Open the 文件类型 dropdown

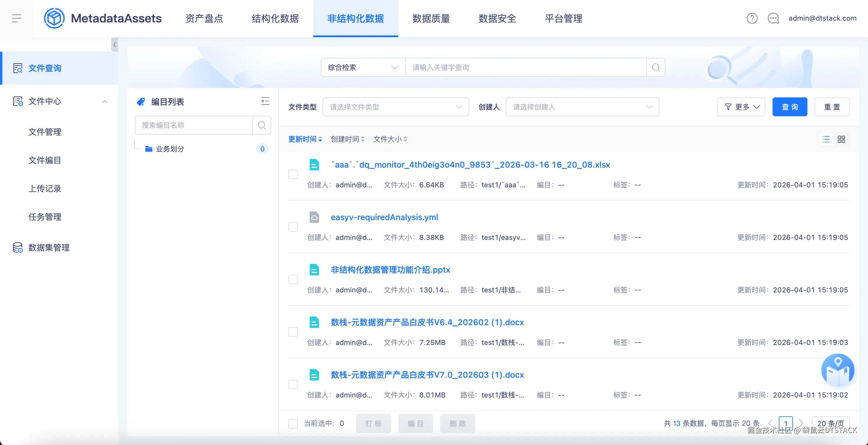[396, 107]
